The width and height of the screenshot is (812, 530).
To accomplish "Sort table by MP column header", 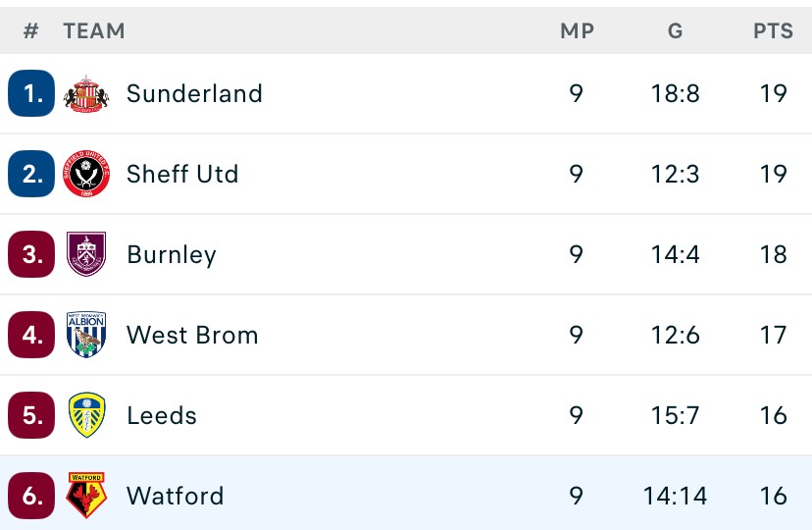I will [x=577, y=31].
